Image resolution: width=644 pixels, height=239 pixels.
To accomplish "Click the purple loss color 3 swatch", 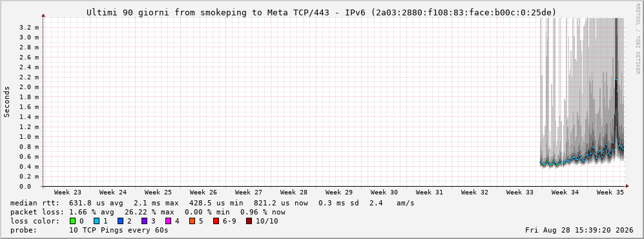I will pos(145,222).
